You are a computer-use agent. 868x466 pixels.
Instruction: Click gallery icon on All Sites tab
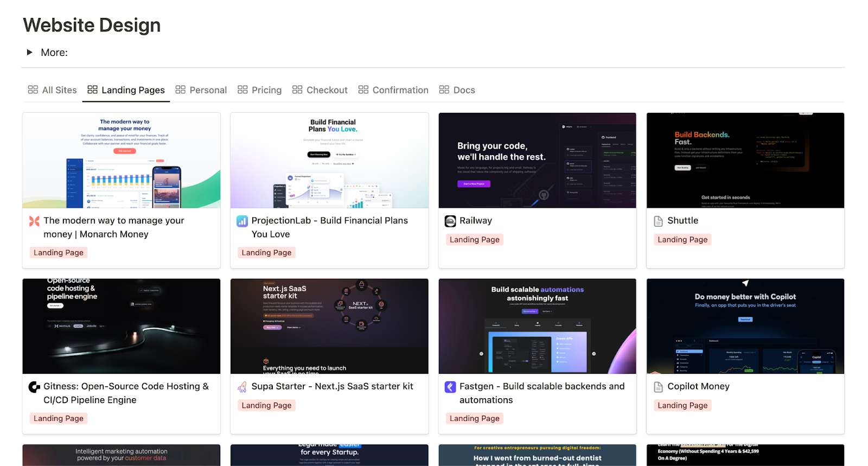click(33, 90)
